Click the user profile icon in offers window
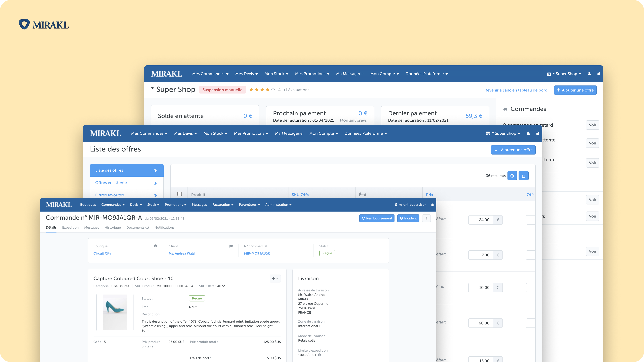The image size is (644, 362). coord(528,133)
